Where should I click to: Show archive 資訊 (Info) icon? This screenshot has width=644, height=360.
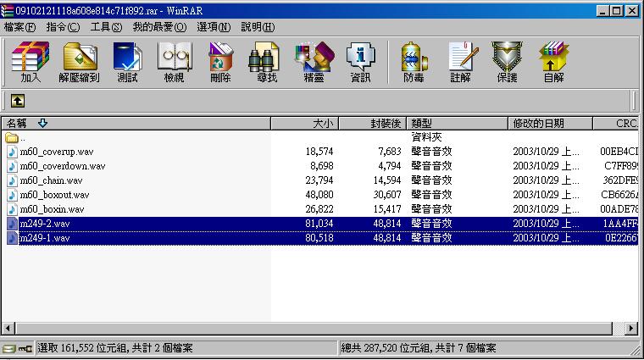[x=361, y=62]
